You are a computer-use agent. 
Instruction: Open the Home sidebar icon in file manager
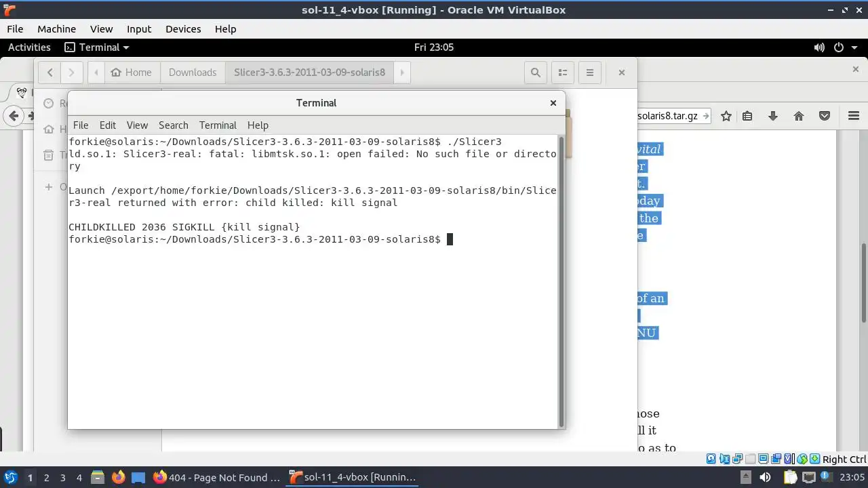click(49, 129)
